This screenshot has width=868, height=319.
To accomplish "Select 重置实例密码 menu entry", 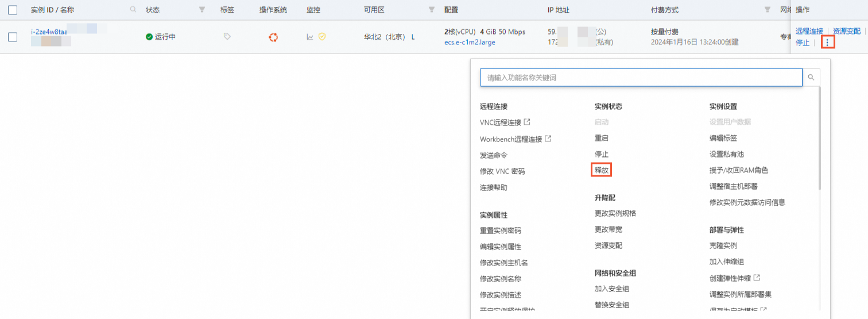I will point(501,230).
